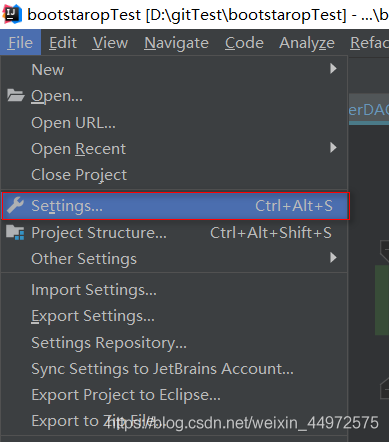Click the IntelliJ IDEA logo icon
389x442 pixels.
(12, 14)
